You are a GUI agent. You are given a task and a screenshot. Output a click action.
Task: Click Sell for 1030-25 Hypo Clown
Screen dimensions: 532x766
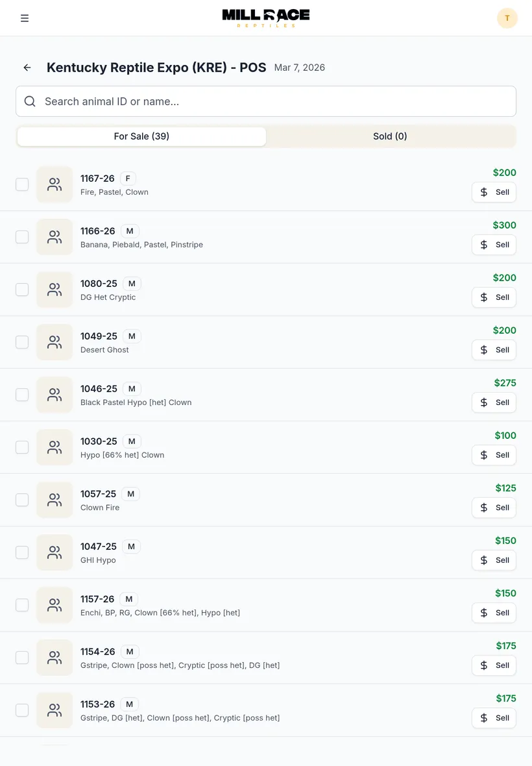point(494,455)
